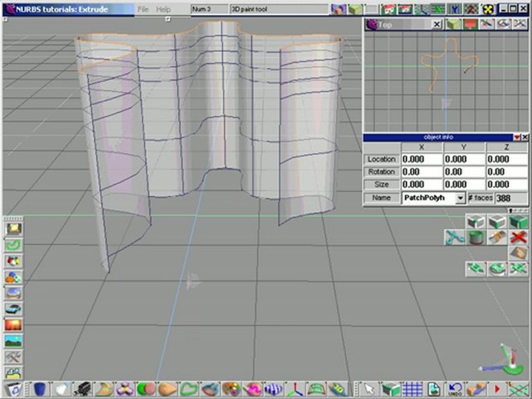This screenshot has width=532, height=399.
Task: Click the green point move icon
Action: point(476,269)
